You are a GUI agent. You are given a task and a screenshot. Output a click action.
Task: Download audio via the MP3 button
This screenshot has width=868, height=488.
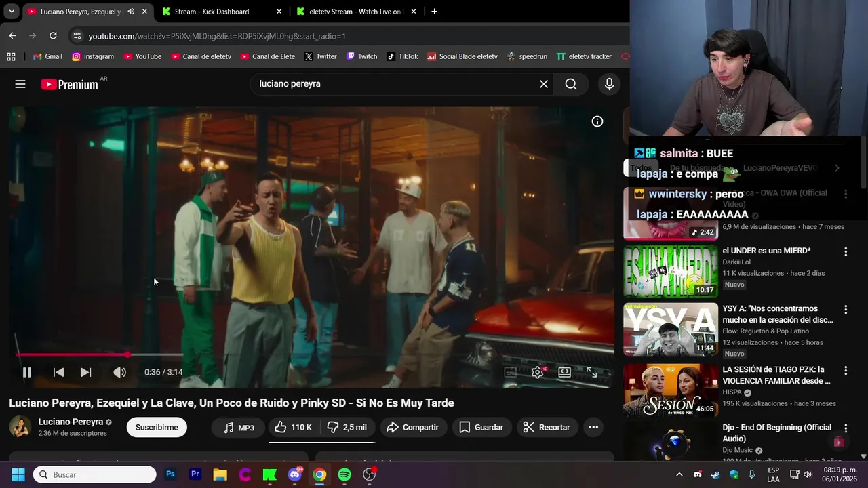tap(239, 427)
